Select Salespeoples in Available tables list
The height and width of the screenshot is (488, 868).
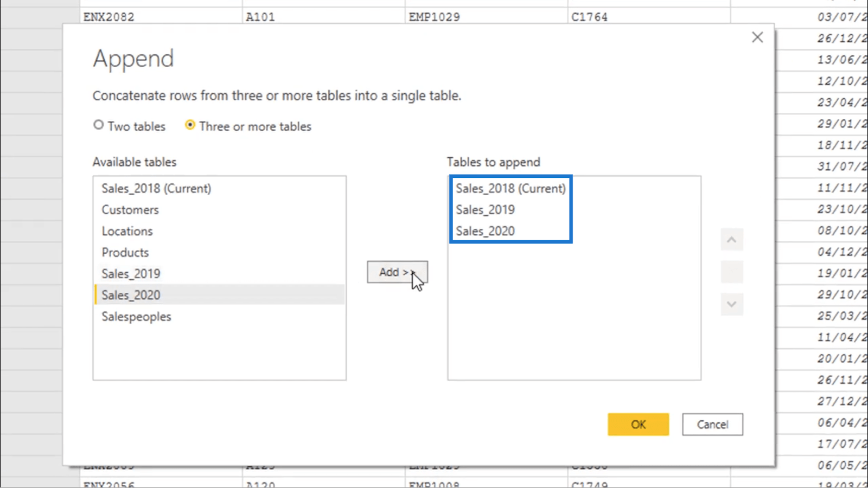tap(219, 317)
